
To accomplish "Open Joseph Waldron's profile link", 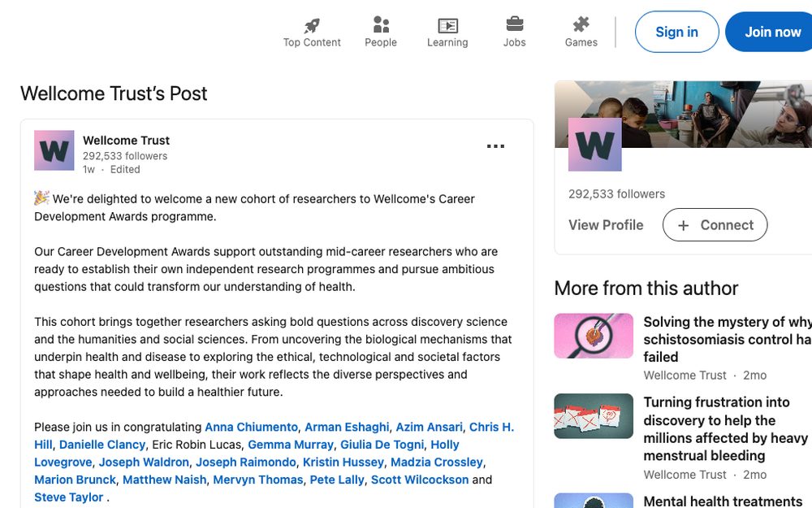I will tap(144, 462).
